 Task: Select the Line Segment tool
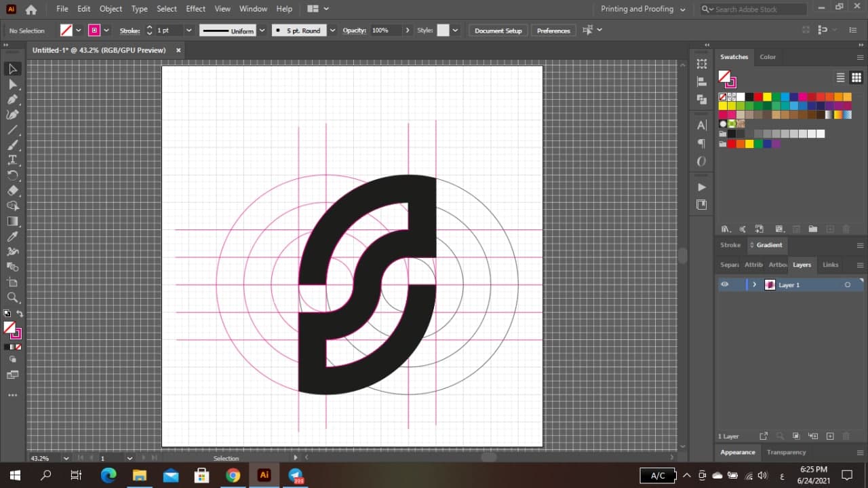(12, 130)
